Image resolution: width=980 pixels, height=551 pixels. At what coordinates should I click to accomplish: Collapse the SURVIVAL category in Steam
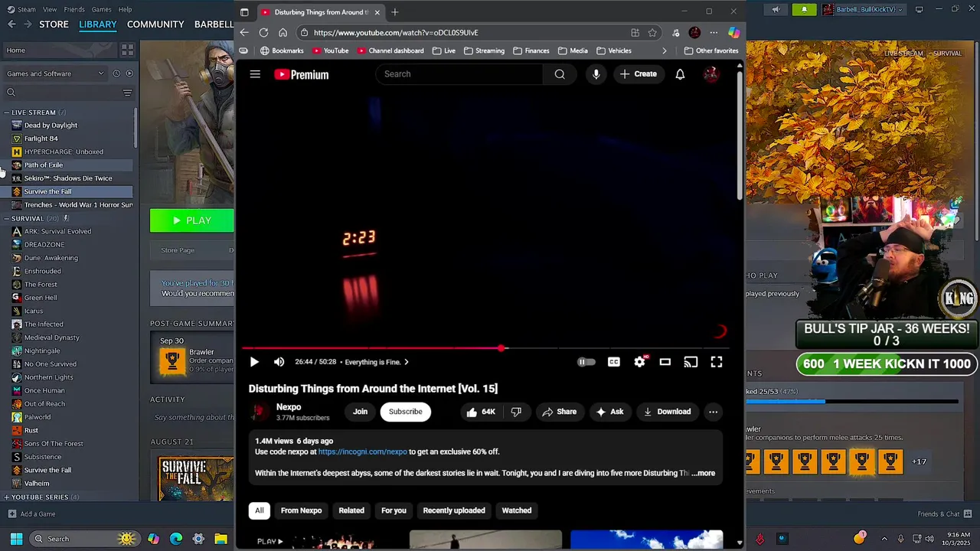[6, 219]
